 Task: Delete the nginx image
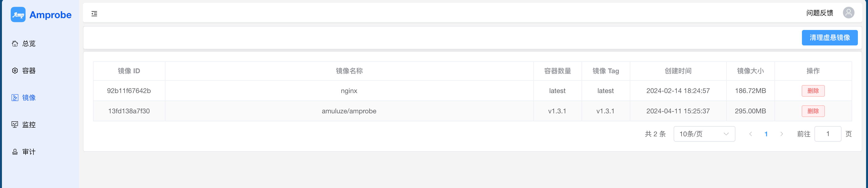pyautogui.click(x=813, y=91)
